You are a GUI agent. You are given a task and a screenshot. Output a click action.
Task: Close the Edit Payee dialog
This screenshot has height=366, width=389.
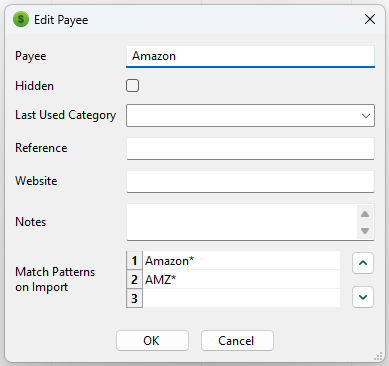(370, 19)
